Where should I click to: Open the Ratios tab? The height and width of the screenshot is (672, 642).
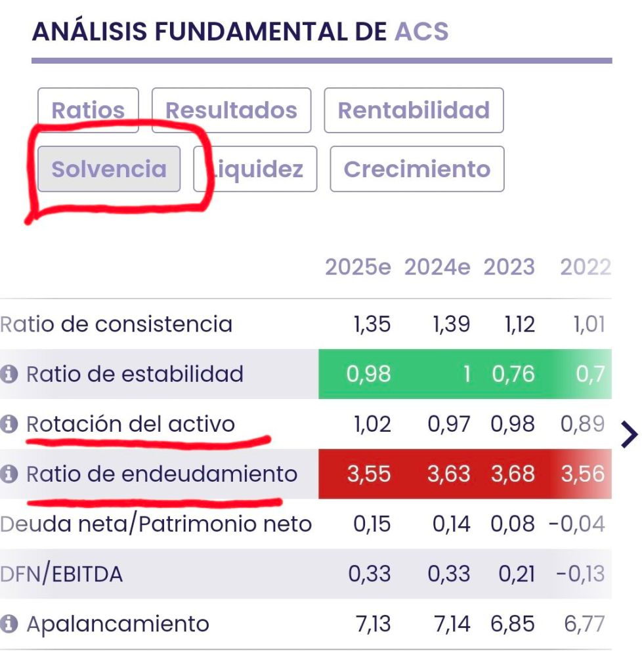88,110
